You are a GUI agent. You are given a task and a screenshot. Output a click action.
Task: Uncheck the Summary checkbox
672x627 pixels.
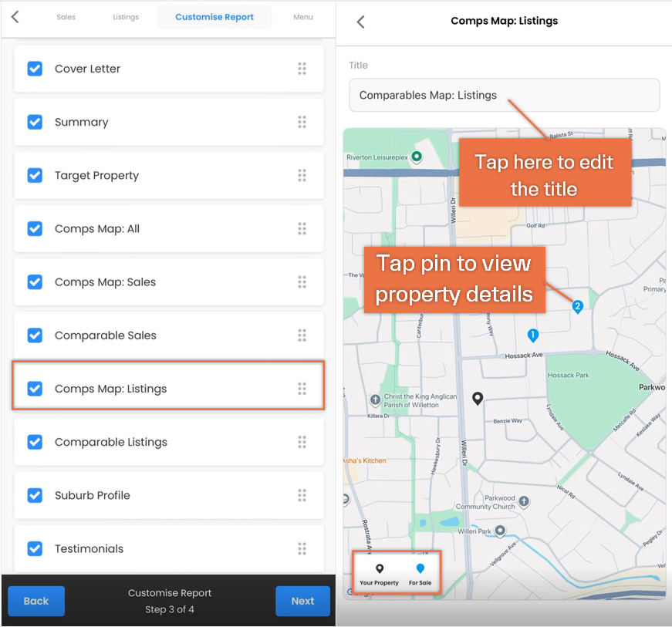tap(35, 122)
